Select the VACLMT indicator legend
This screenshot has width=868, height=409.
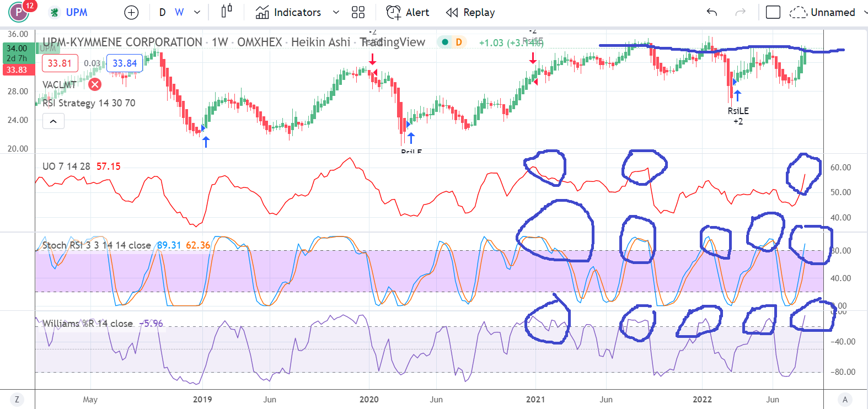pos(60,85)
